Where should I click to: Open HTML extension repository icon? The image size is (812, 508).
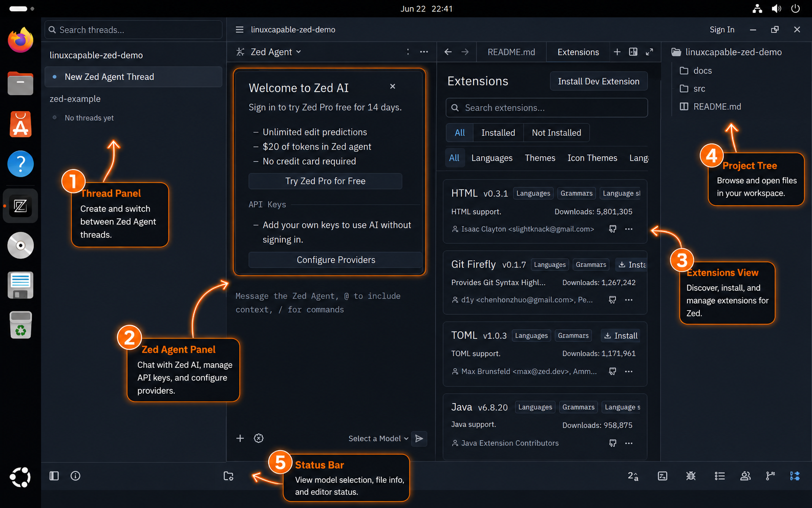613,229
